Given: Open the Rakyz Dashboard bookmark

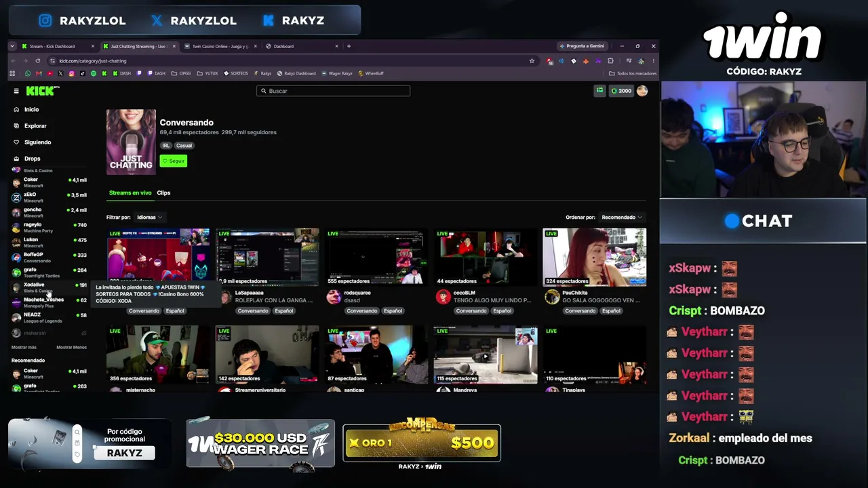Looking at the screenshot, I should [296, 73].
